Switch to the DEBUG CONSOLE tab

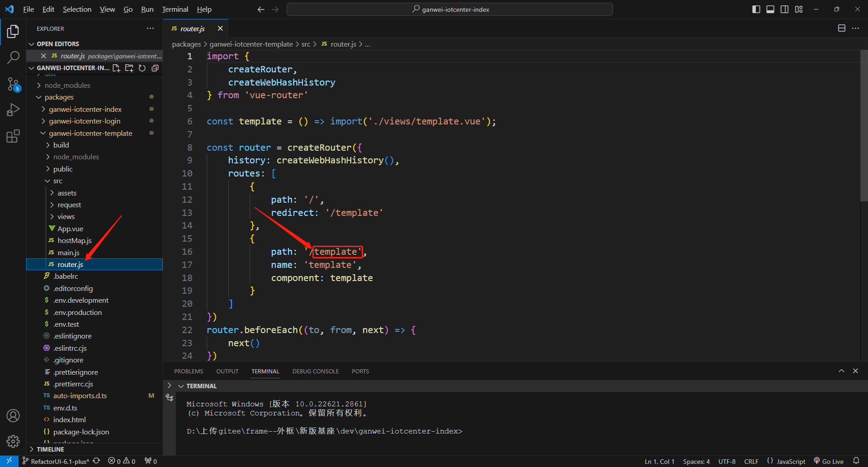pyautogui.click(x=315, y=372)
